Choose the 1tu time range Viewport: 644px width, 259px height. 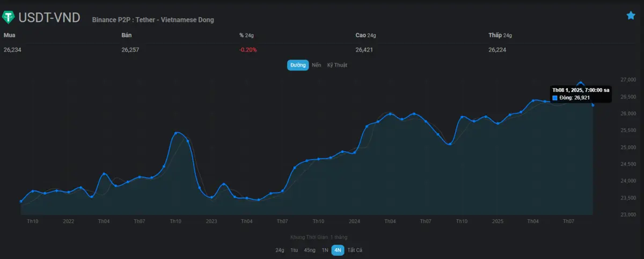[294, 250]
